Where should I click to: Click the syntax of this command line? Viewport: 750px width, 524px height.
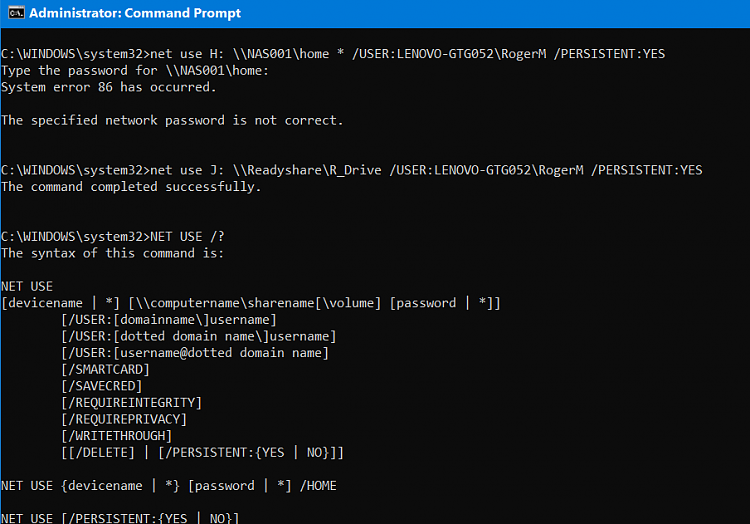(112, 253)
